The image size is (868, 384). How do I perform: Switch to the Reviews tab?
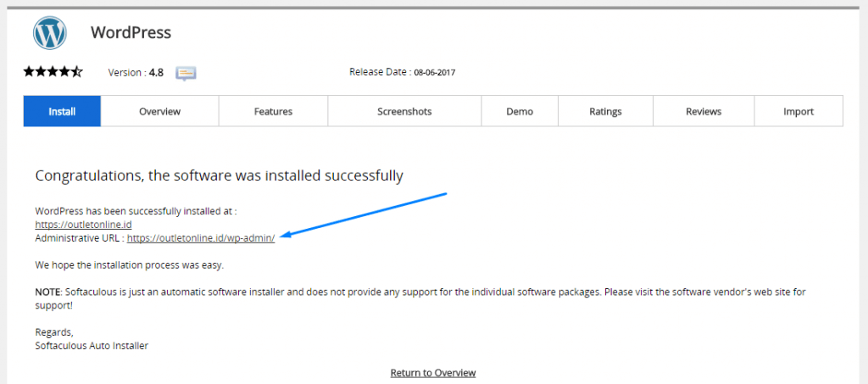pos(704,111)
